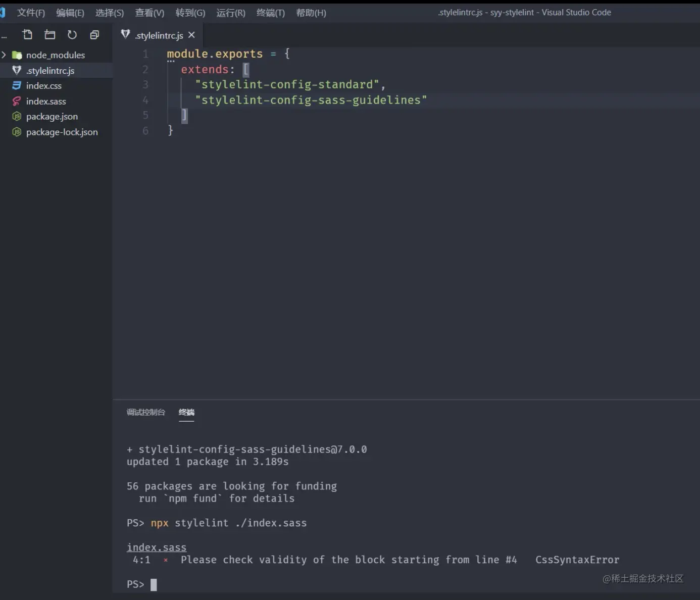Click the explorer ellipsis more-actions icon

tap(4, 36)
